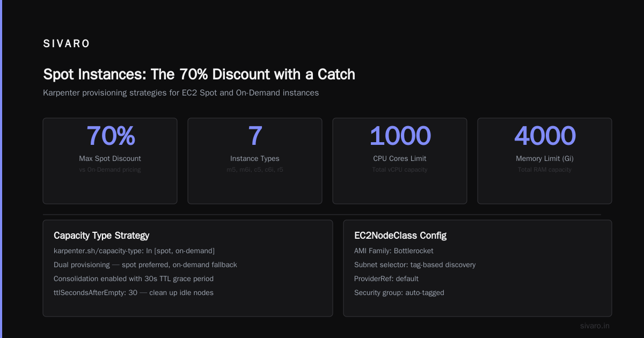Select the 4000 Memory Limit (Gi) card
Screen dimensions: 644x338
click(x=545, y=161)
